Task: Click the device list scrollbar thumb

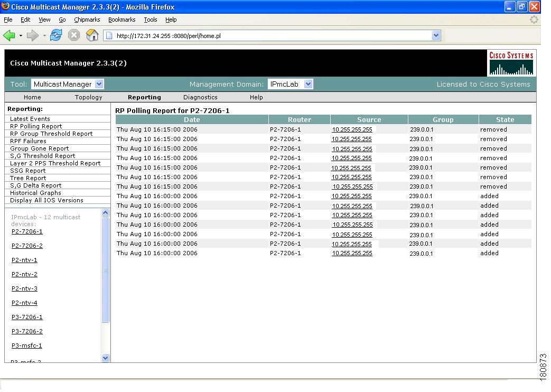Action: tap(106, 270)
